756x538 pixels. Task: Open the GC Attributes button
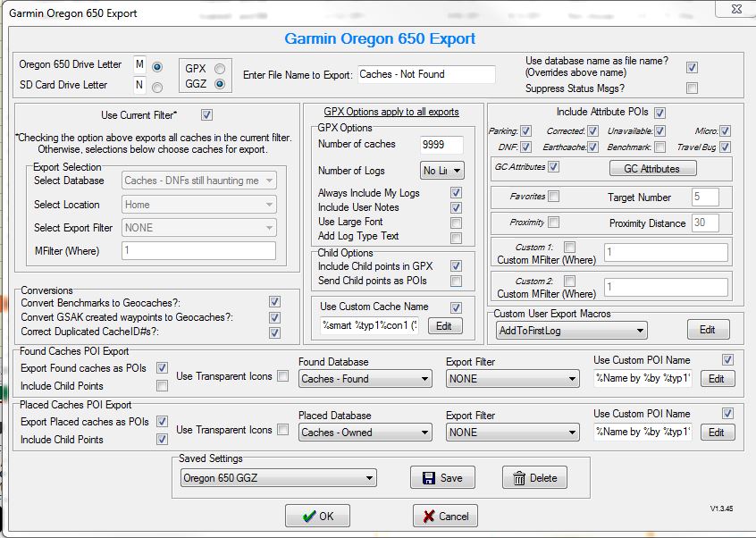click(653, 169)
